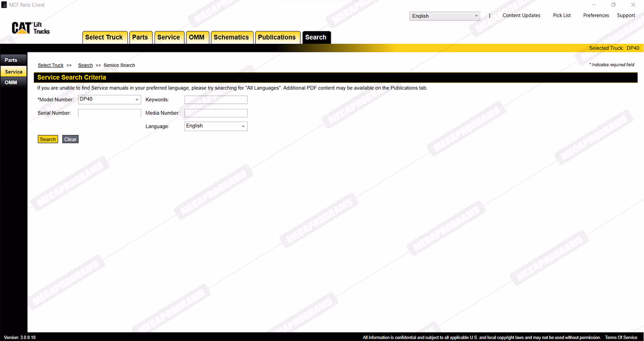Open the Publications tab

click(x=277, y=37)
